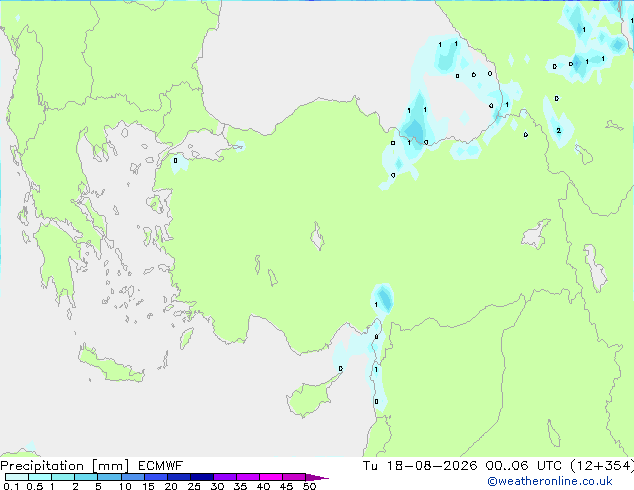The height and width of the screenshot is (490, 634).
Task: Click the 2–5 mm legend color swatch
Action: coord(87,477)
